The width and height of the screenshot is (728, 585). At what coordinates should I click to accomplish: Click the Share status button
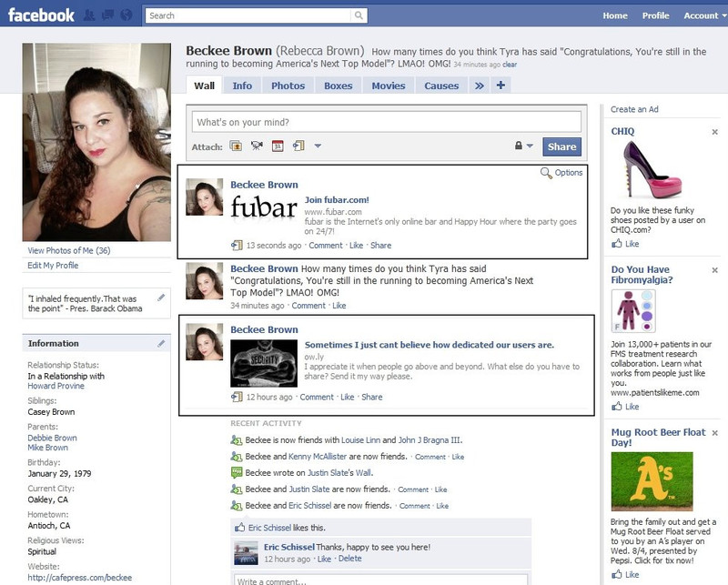(561, 146)
